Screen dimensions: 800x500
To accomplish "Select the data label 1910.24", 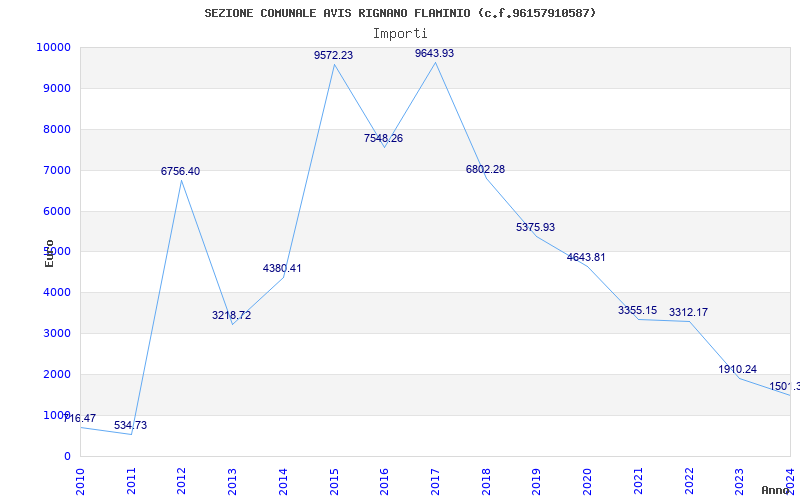I will pyautogui.click(x=738, y=369).
